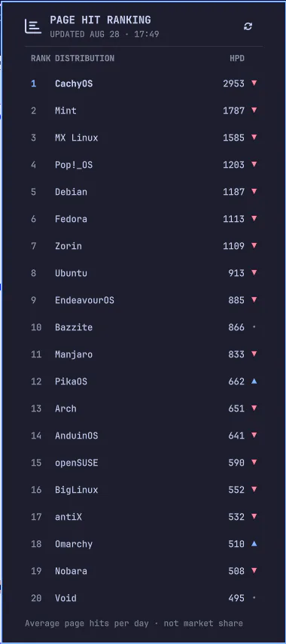Click the red down arrow next to Mint

point(254,110)
